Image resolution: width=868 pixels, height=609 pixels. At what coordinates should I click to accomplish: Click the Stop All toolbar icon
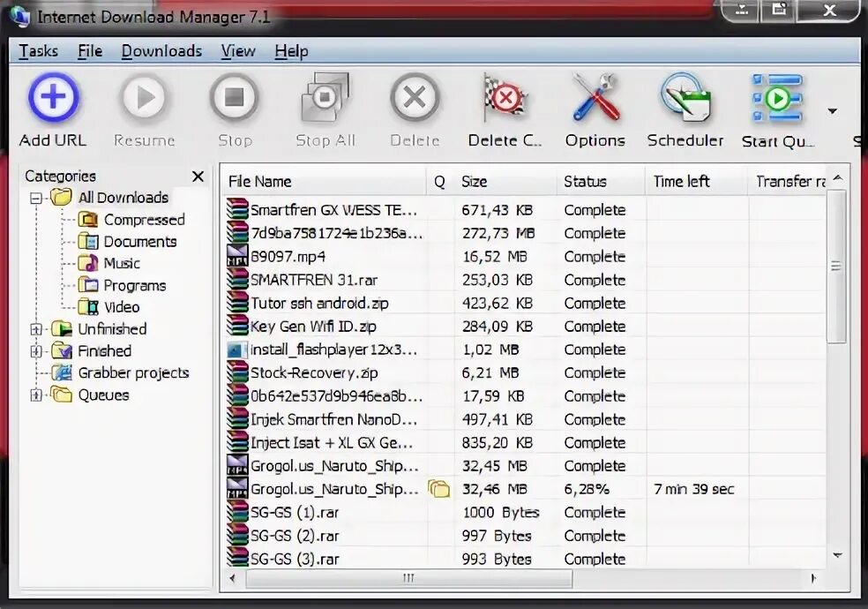pos(325,98)
